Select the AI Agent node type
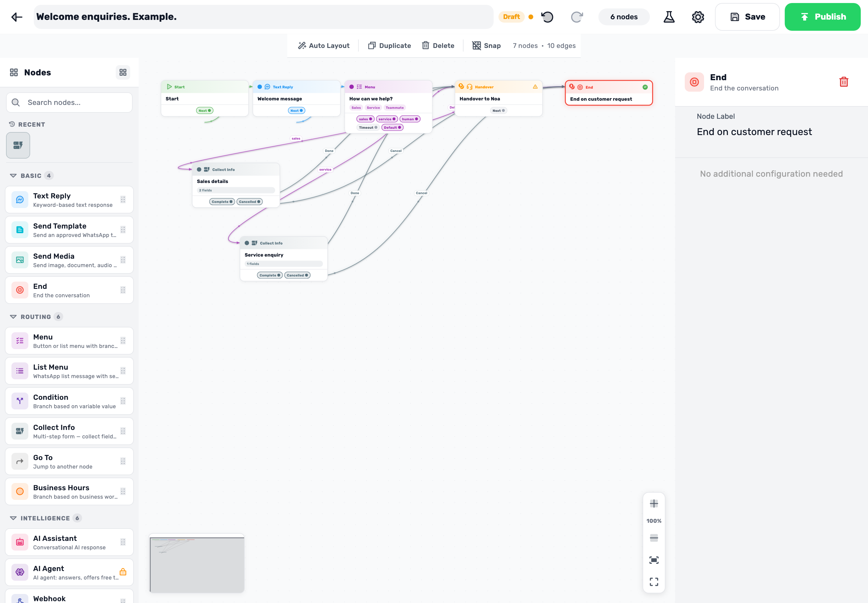 [x=69, y=572]
